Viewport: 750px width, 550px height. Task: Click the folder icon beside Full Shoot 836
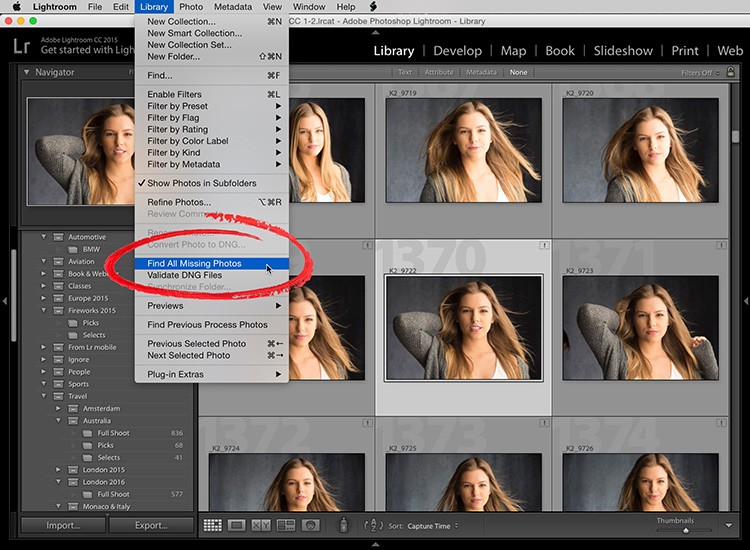[x=87, y=433]
